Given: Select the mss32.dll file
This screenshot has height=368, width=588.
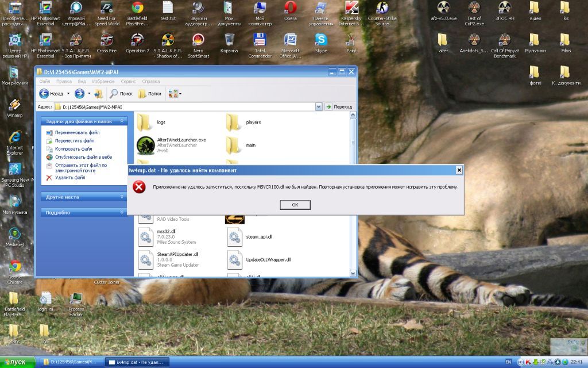Looking at the screenshot, I should tap(167, 236).
